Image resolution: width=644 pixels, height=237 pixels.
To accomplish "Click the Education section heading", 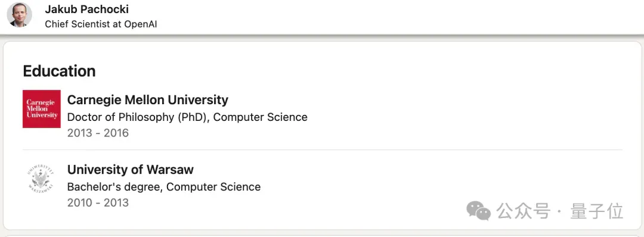I will click(59, 71).
